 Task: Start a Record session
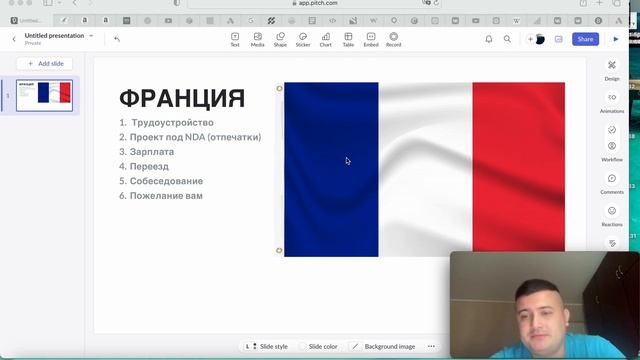tap(393, 40)
